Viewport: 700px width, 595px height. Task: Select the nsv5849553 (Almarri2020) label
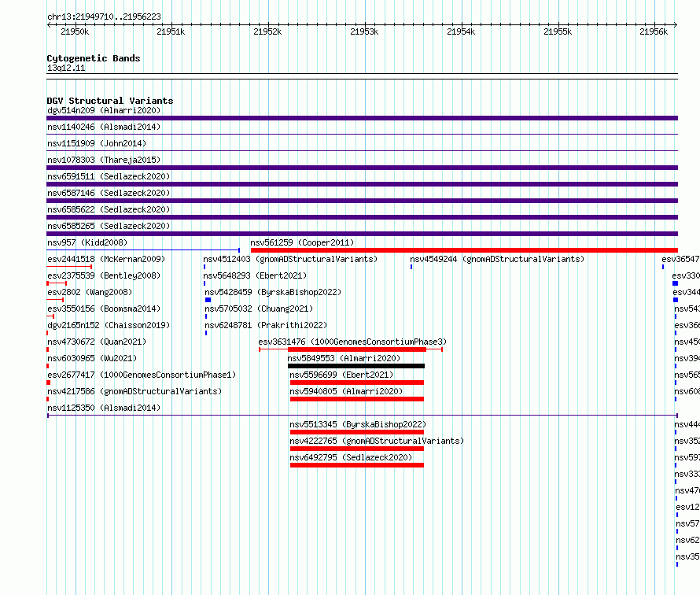click(x=344, y=358)
